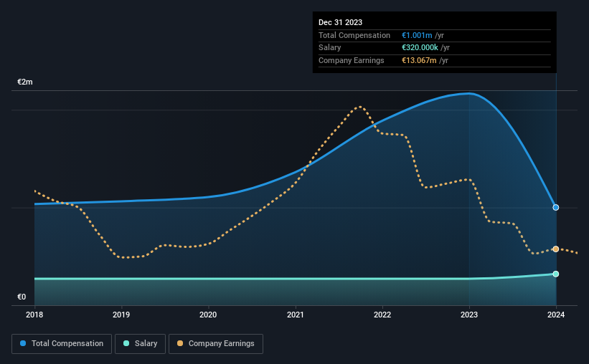The image size is (589, 364).
Task: Click the blue Total Compensation marker at 2024
Action: (x=555, y=208)
